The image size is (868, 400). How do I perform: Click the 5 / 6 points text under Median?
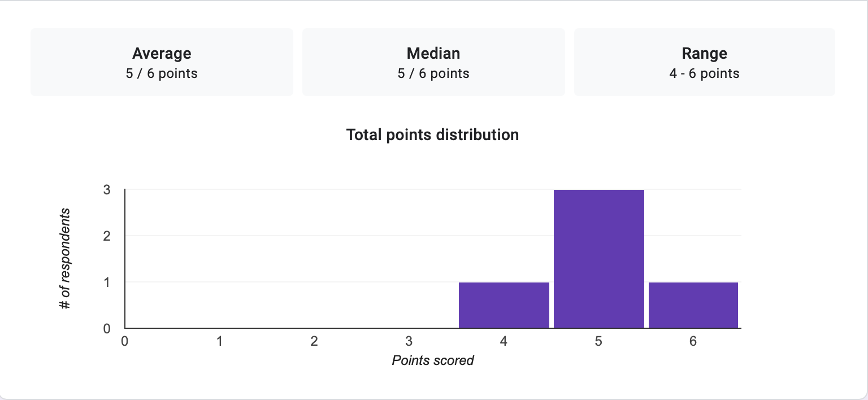433,73
